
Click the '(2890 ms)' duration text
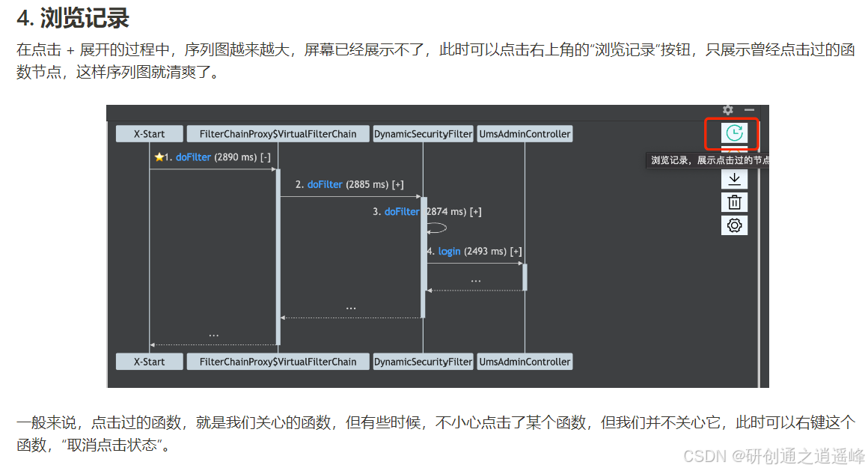click(235, 157)
